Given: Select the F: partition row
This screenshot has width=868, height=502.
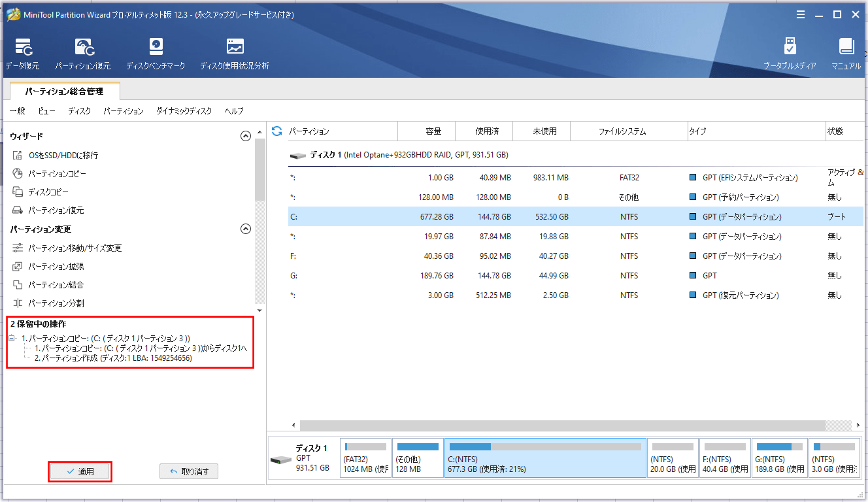Looking at the screenshot, I should [x=575, y=256].
